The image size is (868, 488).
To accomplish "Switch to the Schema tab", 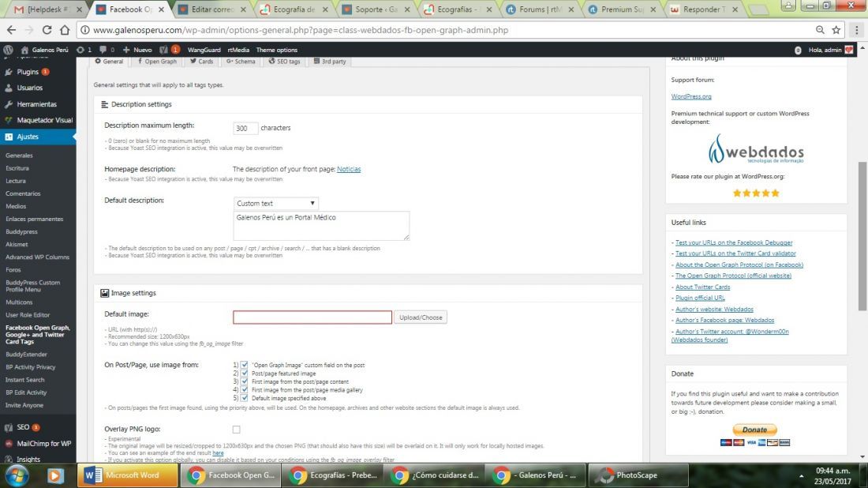I will tap(240, 62).
